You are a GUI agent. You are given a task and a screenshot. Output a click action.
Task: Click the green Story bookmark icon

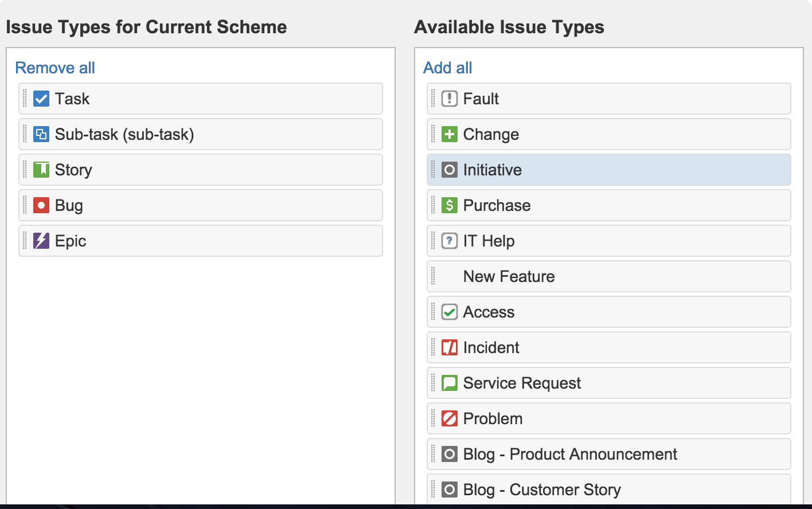pyautogui.click(x=41, y=170)
